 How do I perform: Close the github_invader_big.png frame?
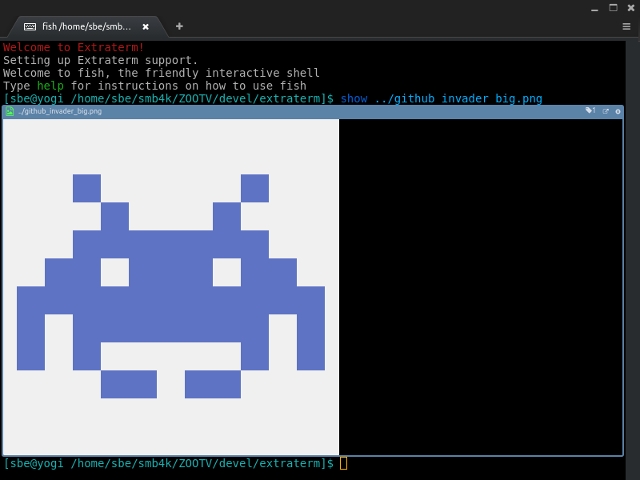point(618,111)
